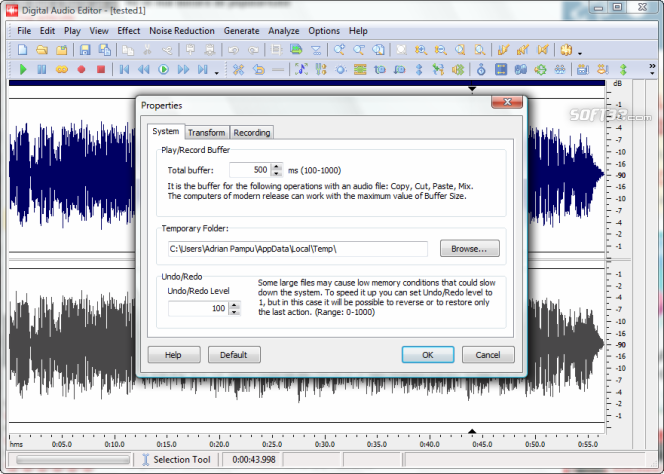Click the green Play button in toolbar
This screenshot has height=474, width=664.
(x=22, y=70)
